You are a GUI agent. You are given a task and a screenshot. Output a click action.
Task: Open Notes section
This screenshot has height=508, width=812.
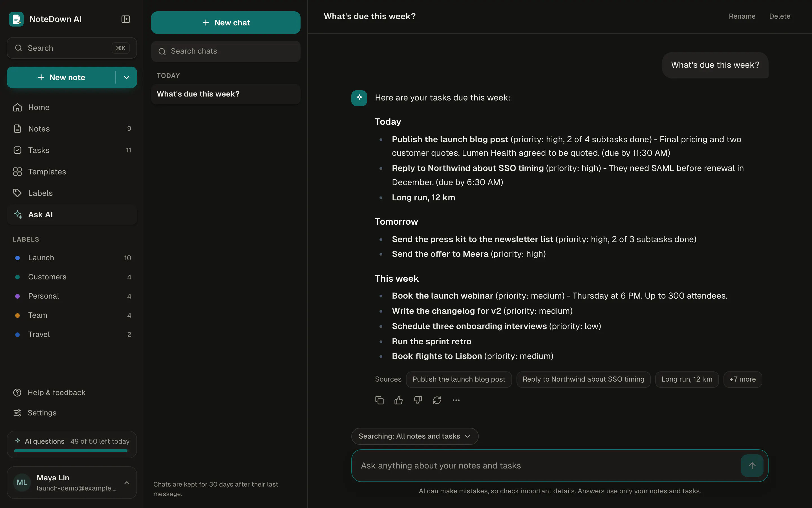coord(72,129)
